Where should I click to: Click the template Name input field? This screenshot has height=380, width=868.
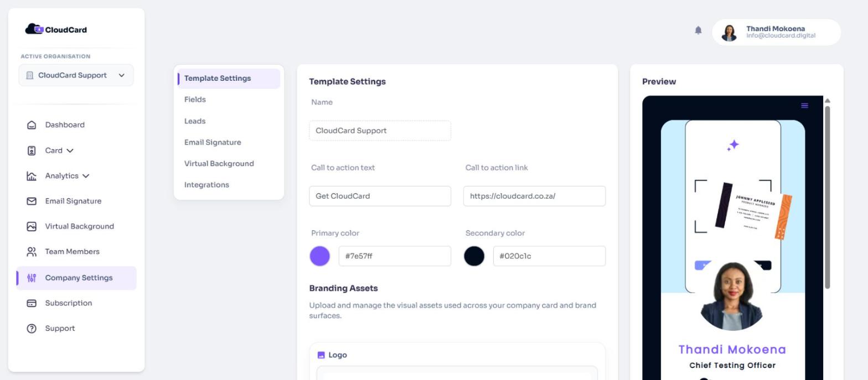pos(380,131)
